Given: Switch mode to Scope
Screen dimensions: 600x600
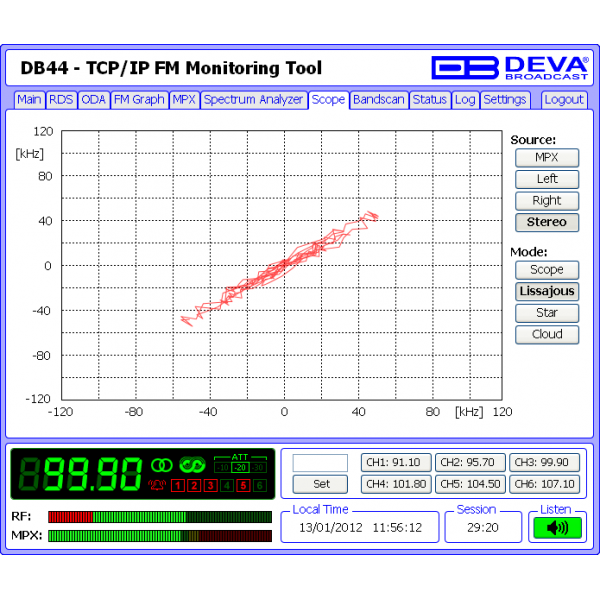Looking at the screenshot, I should click(547, 270).
